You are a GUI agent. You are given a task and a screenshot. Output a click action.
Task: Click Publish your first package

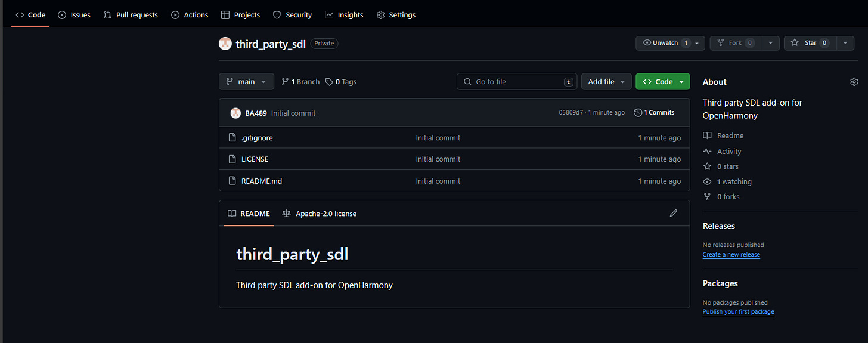point(739,311)
